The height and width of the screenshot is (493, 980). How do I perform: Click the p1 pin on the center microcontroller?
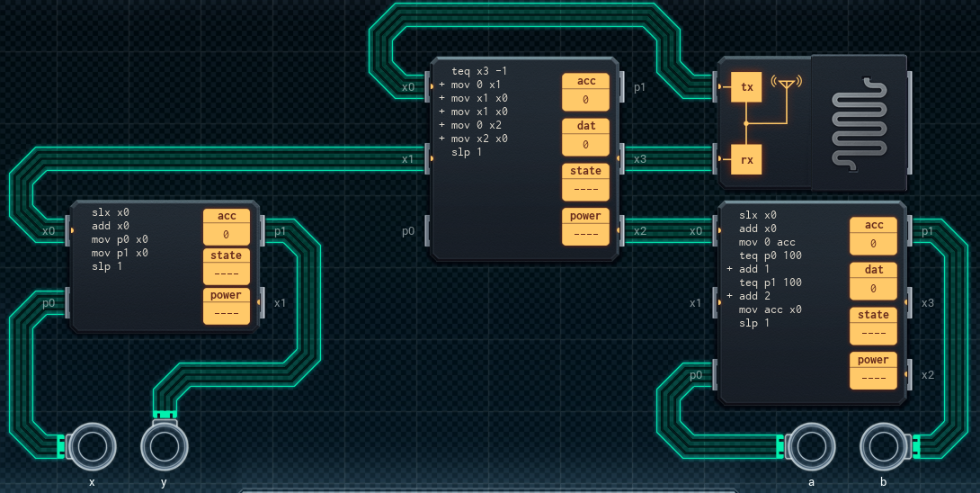(x=622, y=87)
